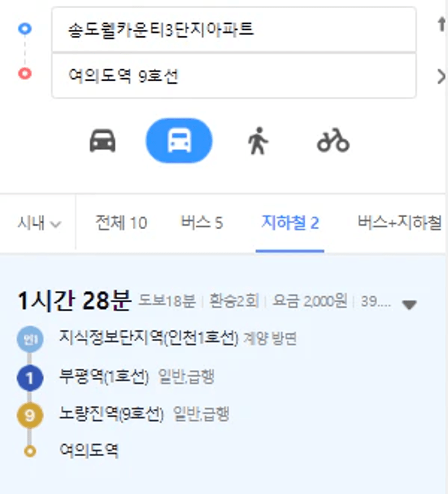Select the 지하철 2 tab
Image resolution: width=448 pixels, height=494 pixels.
[290, 223]
